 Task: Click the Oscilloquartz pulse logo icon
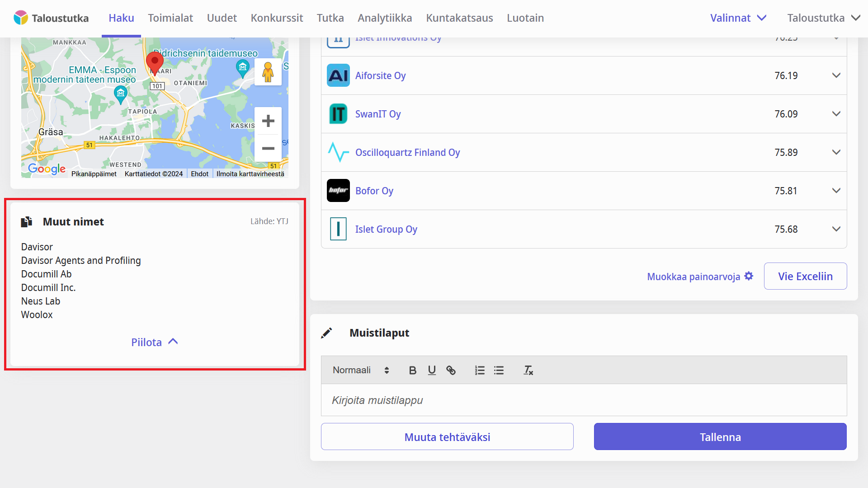338,152
